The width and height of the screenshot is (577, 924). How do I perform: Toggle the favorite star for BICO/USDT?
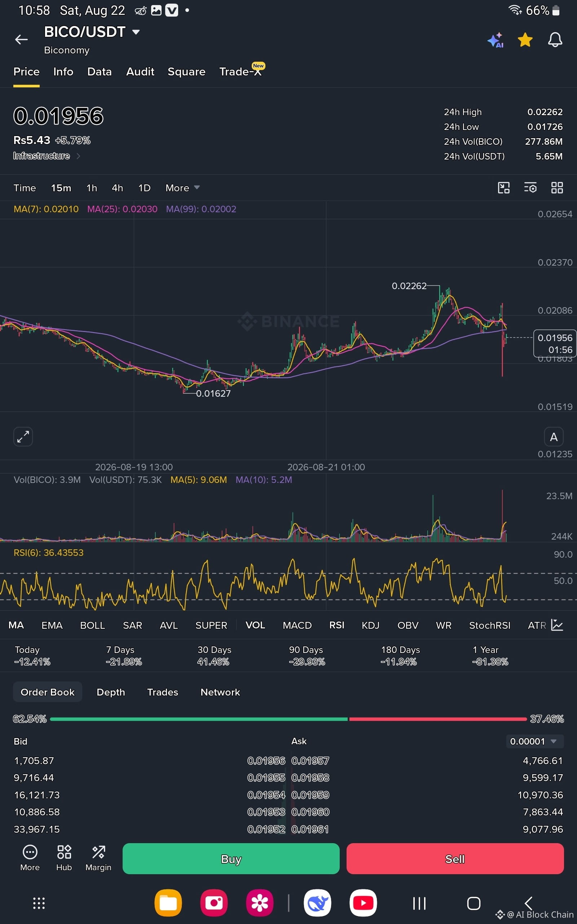525,40
